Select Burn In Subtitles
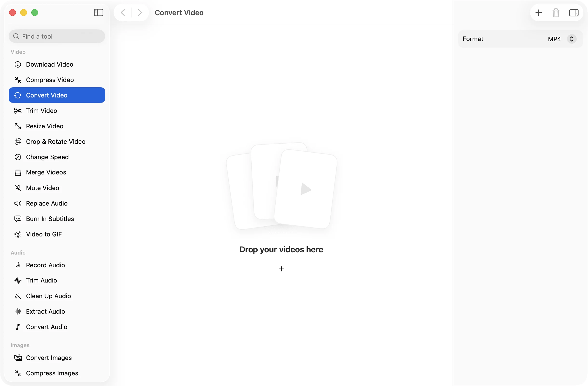 click(x=57, y=219)
